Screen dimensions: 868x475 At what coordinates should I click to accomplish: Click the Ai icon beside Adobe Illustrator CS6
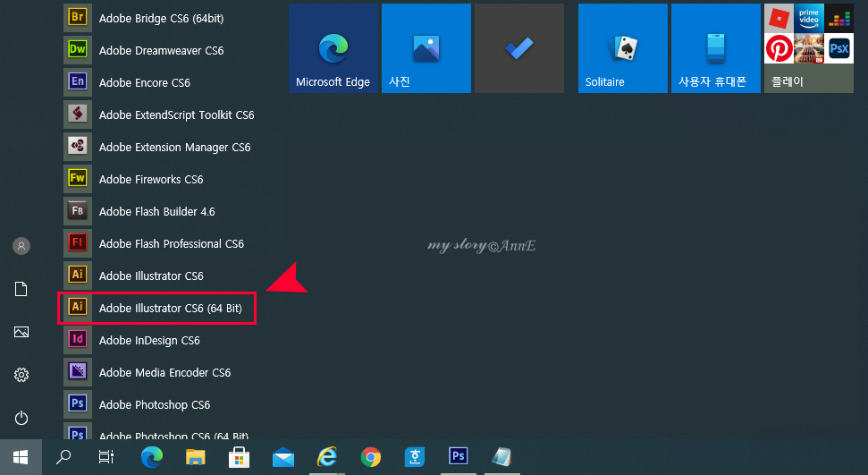(x=78, y=275)
